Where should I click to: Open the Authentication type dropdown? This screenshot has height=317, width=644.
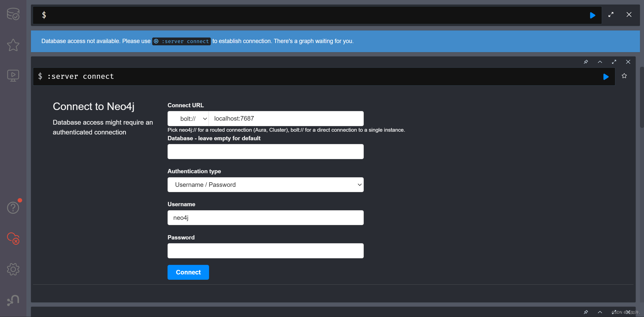point(265,185)
